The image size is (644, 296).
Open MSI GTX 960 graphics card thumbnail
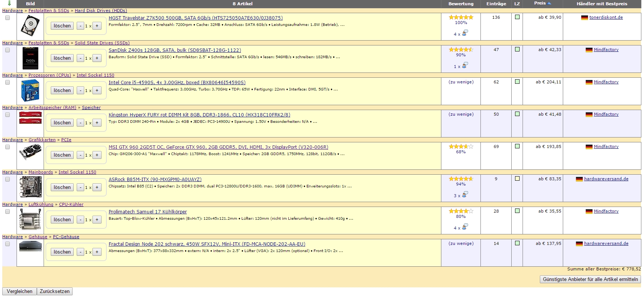pos(30,152)
